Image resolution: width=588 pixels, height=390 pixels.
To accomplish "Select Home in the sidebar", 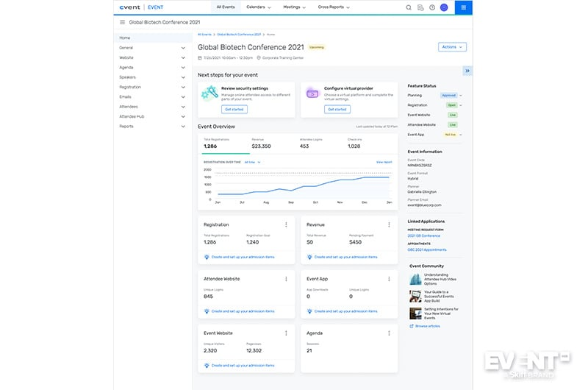I will point(153,38).
